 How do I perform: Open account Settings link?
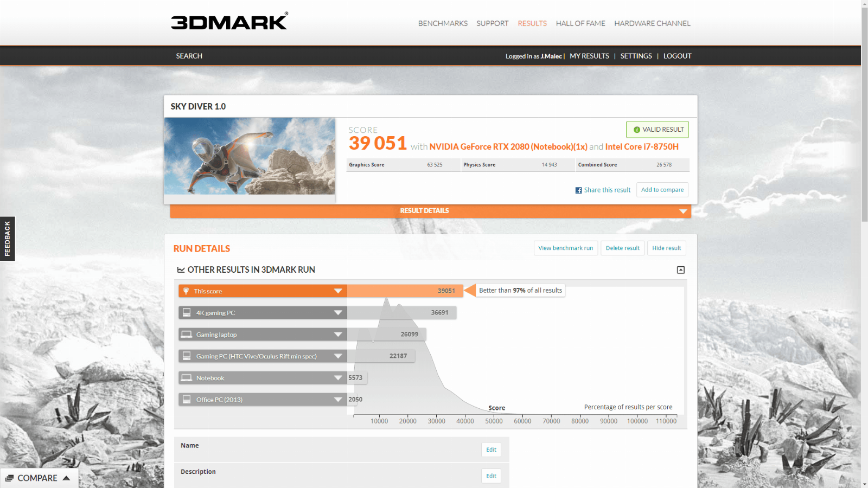pyautogui.click(x=636, y=56)
